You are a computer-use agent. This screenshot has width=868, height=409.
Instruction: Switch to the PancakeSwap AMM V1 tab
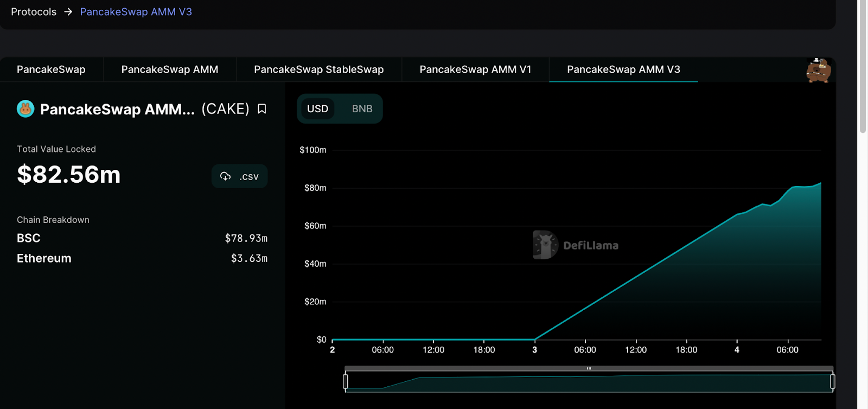click(x=475, y=69)
